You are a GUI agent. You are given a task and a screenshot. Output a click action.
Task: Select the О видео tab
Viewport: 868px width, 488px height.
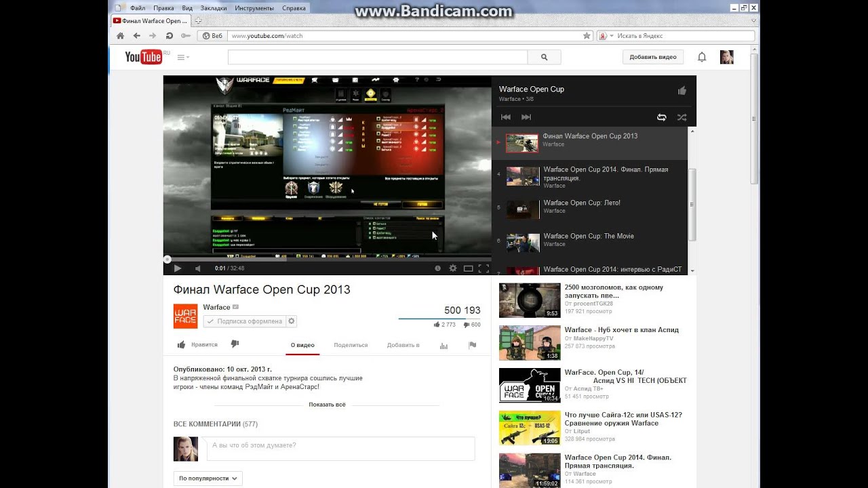pyautogui.click(x=302, y=345)
